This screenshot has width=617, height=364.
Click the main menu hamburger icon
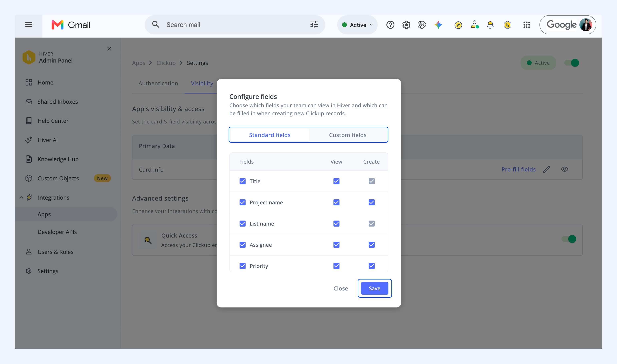(29, 25)
